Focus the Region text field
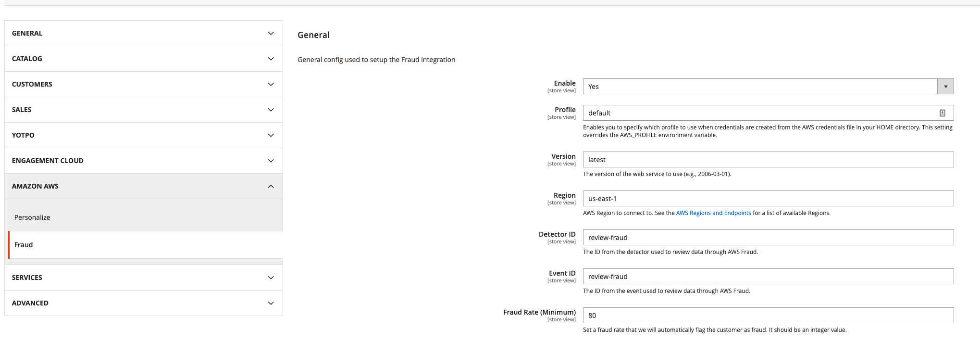The width and height of the screenshot is (980, 355). [x=768, y=199]
